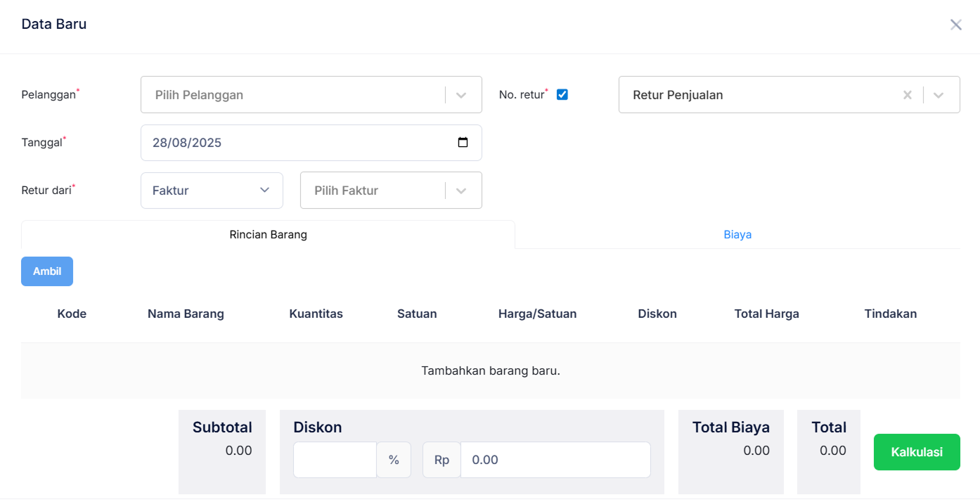This screenshot has height=502, width=980.
Task: Switch to the Biaya tab
Action: click(737, 235)
